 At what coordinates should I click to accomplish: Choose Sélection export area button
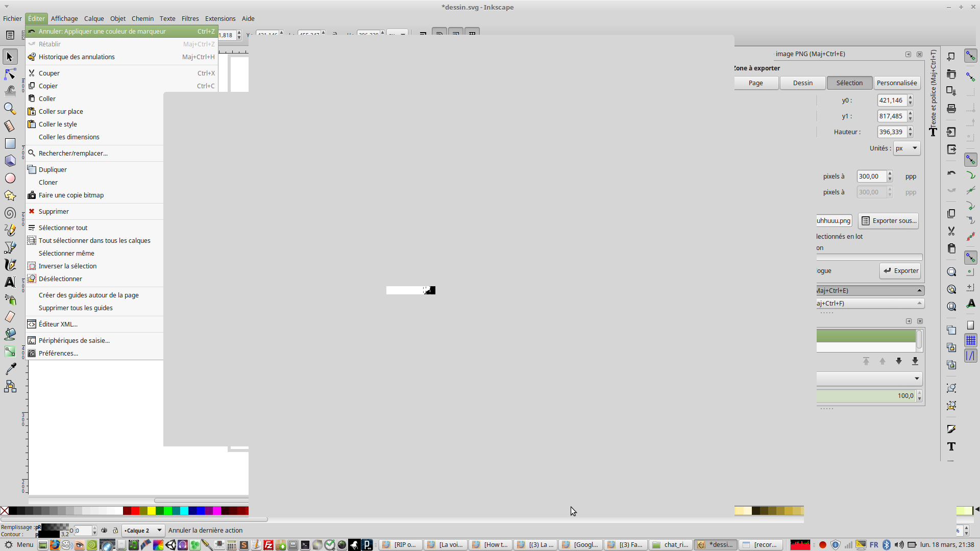click(x=849, y=83)
